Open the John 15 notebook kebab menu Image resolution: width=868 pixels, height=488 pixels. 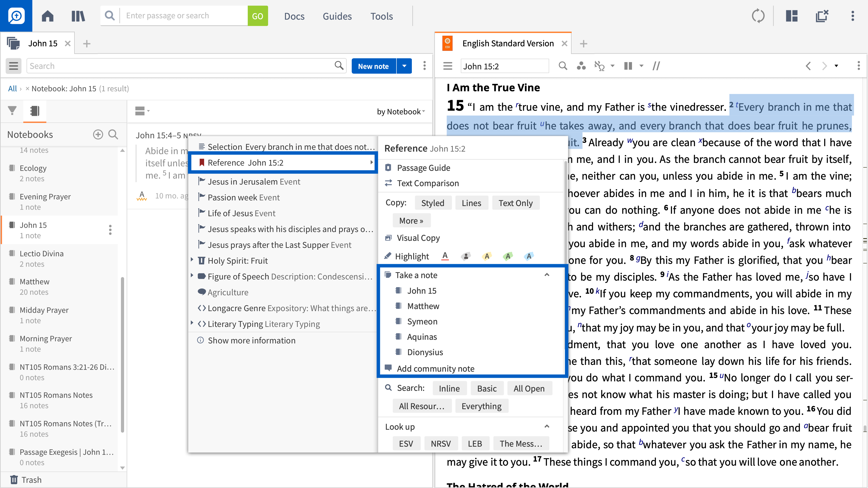[x=110, y=230]
